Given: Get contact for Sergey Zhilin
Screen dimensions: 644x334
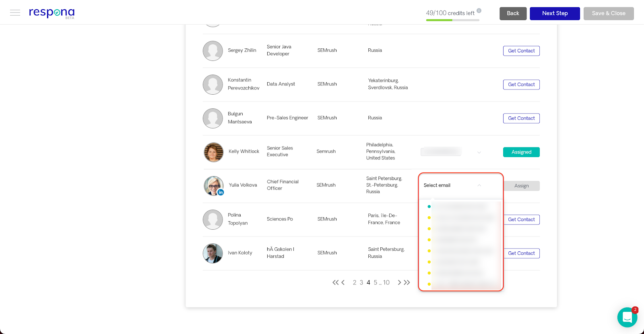Looking at the screenshot, I should pyautogui.click(x=521, y=51).
